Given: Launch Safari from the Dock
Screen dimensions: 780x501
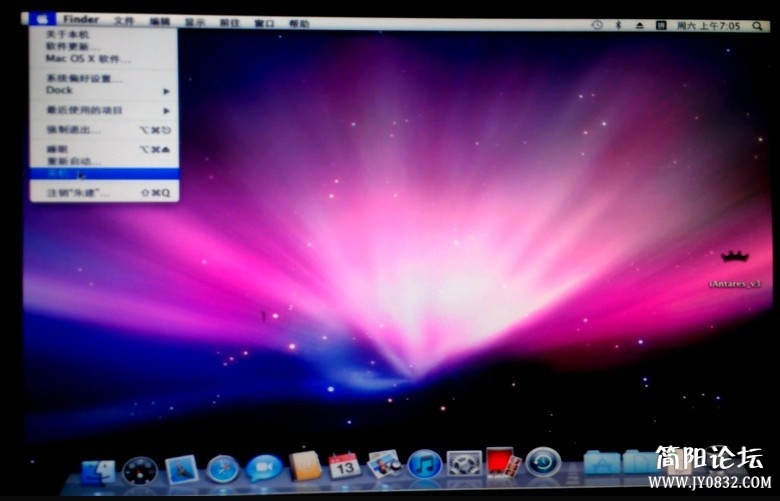Looking at the screenshot, I should coord(222,469).
